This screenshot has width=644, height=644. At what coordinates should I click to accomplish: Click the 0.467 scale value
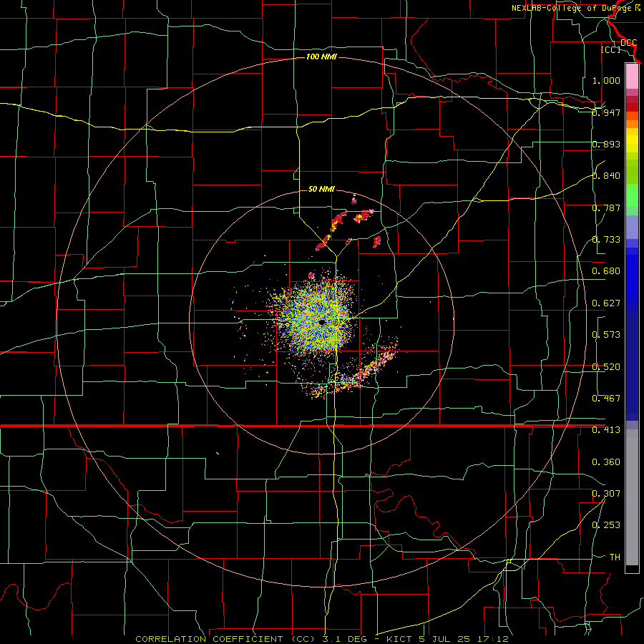click(x=606, y=399)
